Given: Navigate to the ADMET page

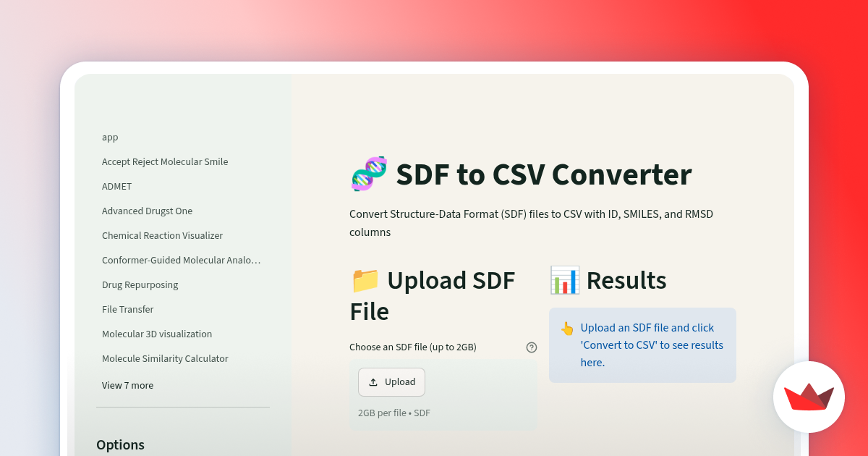Looking at the screenshot, I should tap(116, 187).
